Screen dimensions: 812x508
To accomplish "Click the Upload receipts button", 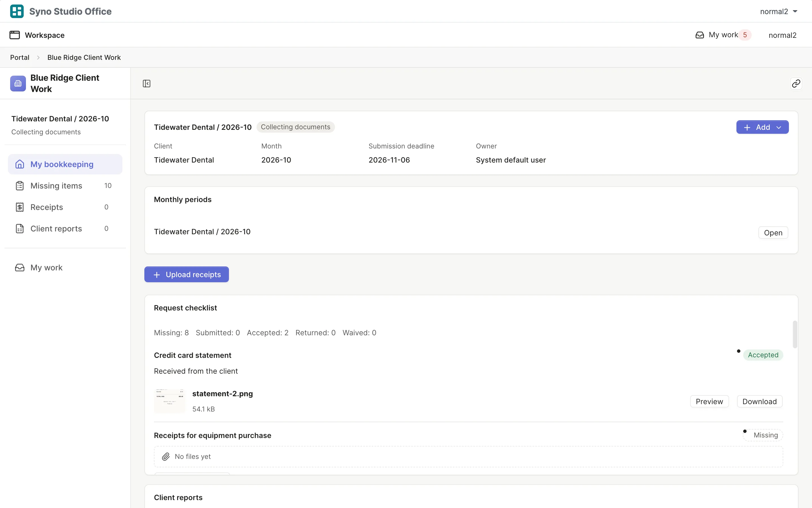I will pos(187,275).
